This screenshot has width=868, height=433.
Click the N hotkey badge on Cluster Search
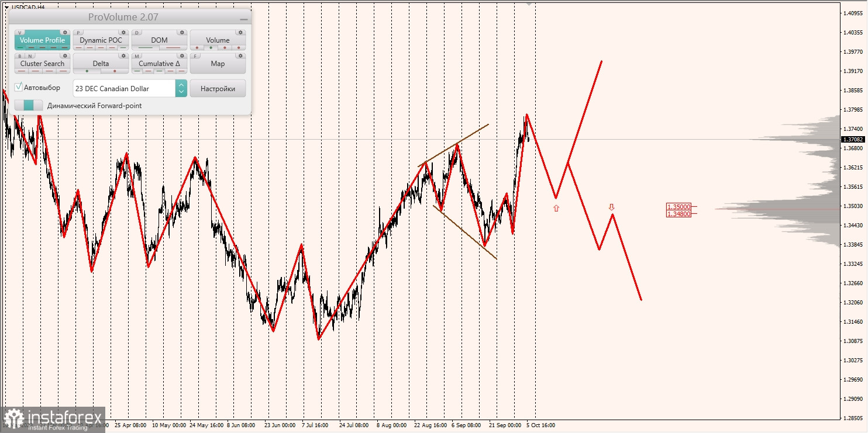(x=30, y=56)
